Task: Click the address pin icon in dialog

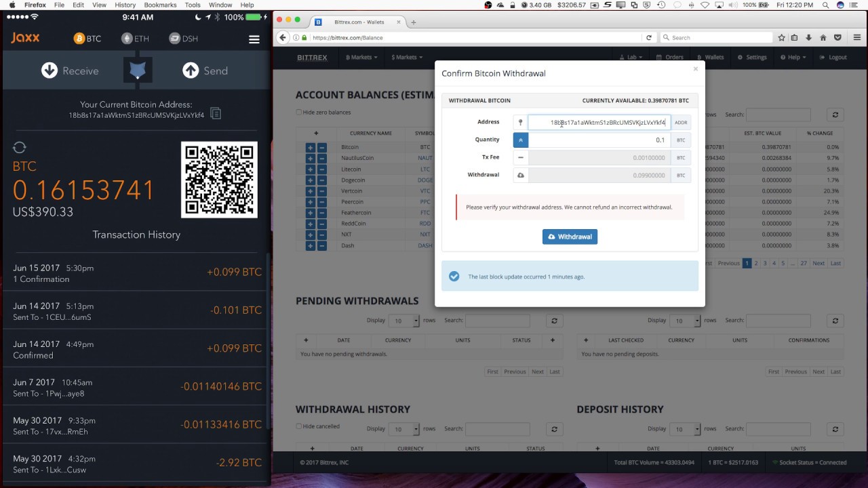Action: coord(521,122)
